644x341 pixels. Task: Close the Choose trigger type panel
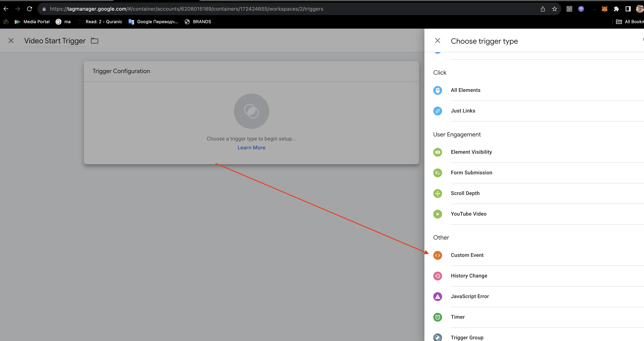click(x=437, y=41)
